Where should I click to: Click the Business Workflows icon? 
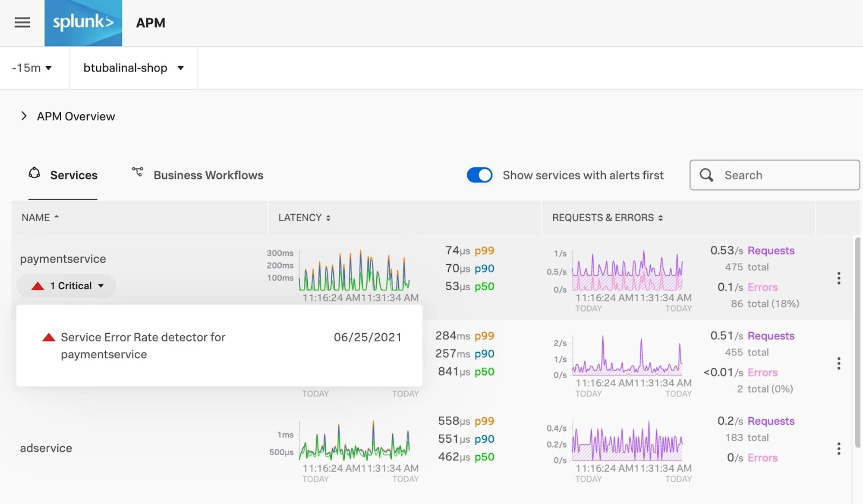(138, 172)
